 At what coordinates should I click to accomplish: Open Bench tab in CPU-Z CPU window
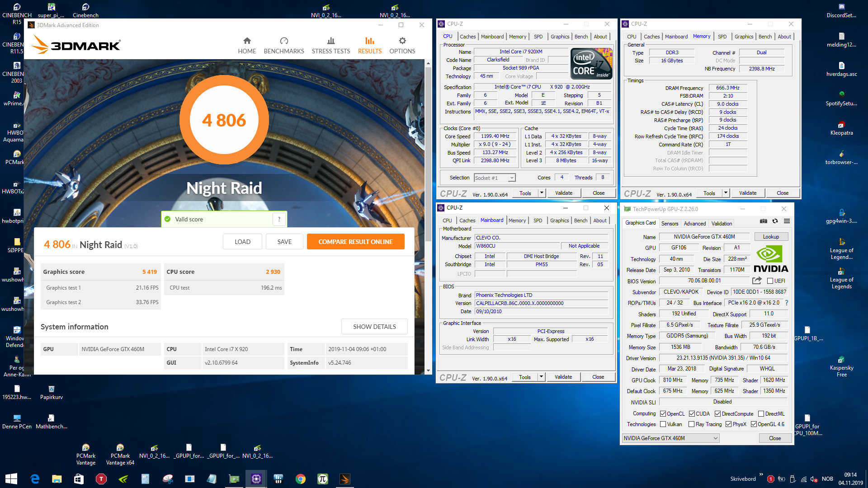[x=581, y=37]
